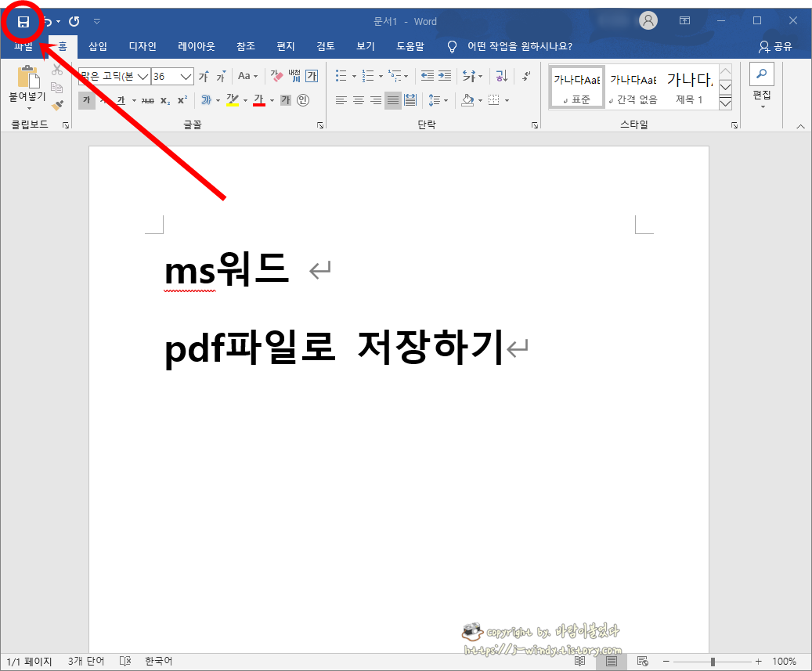Toggle Superscript formatting

182,100
